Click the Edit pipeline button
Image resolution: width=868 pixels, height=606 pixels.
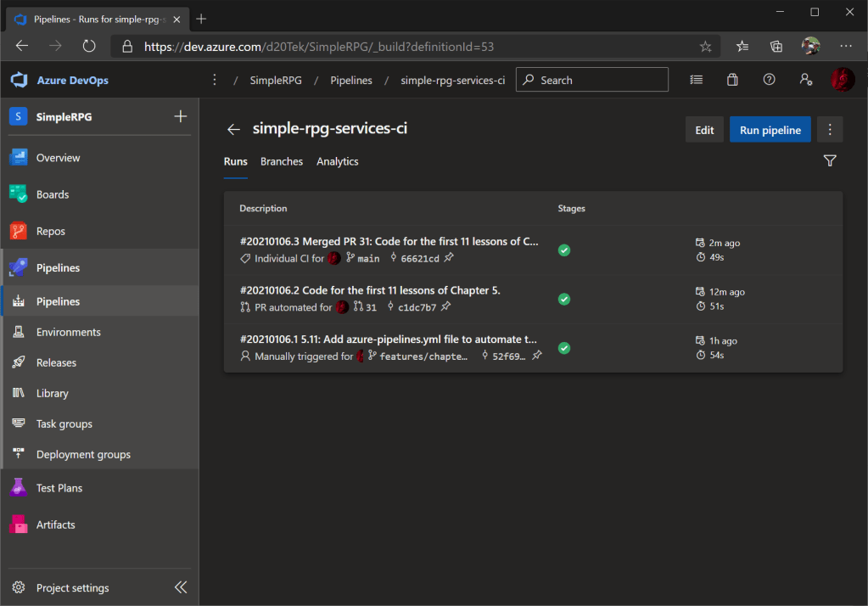click(704, 130)
